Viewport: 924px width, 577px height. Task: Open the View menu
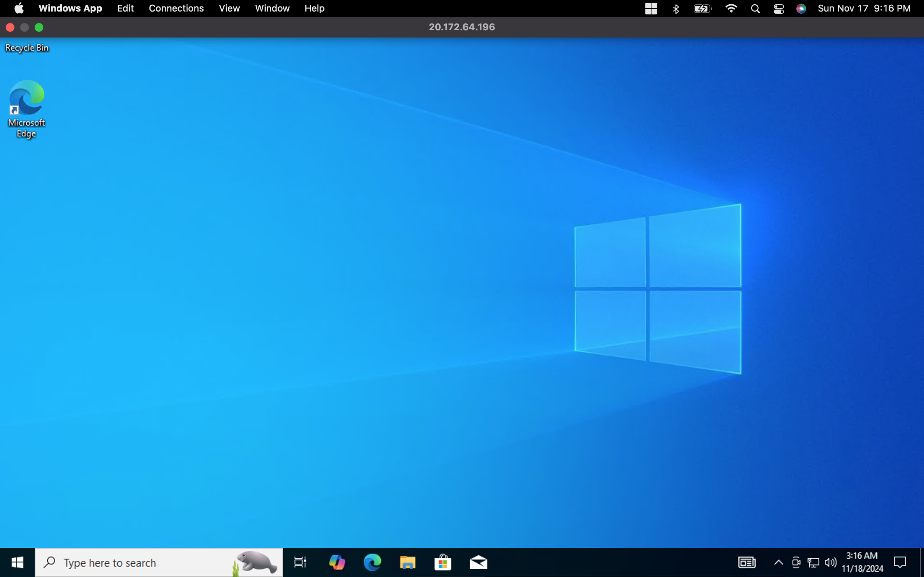[229, 8]
